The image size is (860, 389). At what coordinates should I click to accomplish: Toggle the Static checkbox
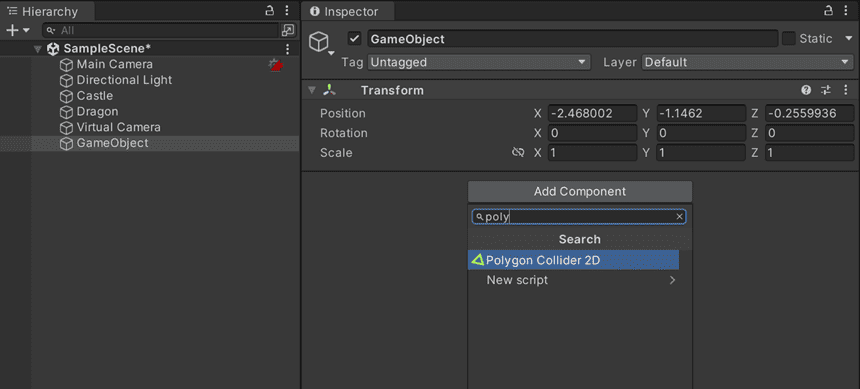click(789, 39)
